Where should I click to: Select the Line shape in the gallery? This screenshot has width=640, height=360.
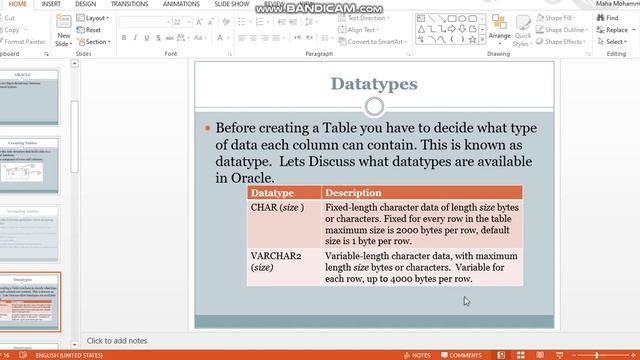tap(431, 19)
